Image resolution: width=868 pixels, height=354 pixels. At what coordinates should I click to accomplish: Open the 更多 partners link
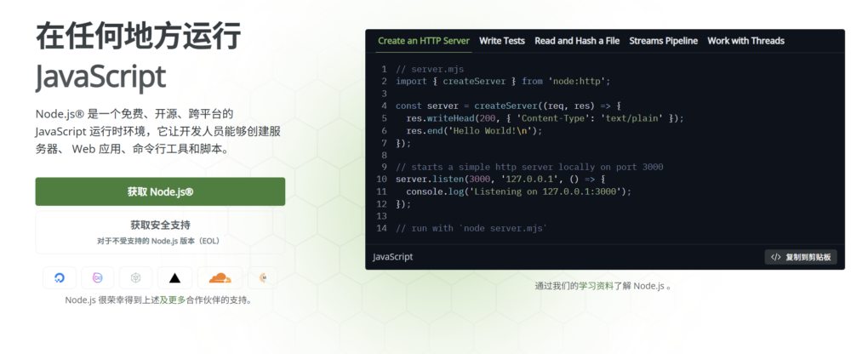click(176, 300)
